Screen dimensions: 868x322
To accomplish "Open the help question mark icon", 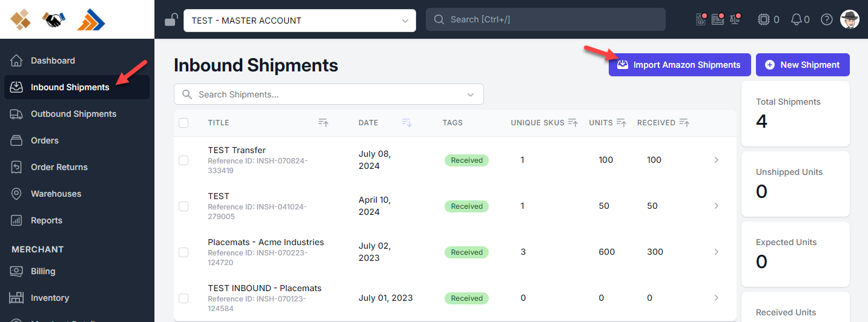I will pos(826,20).
